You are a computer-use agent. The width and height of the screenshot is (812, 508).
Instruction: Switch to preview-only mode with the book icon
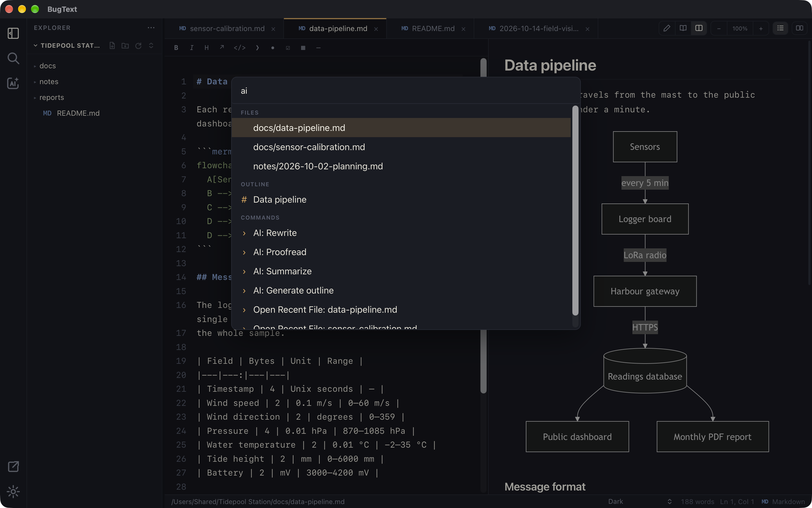683,28
